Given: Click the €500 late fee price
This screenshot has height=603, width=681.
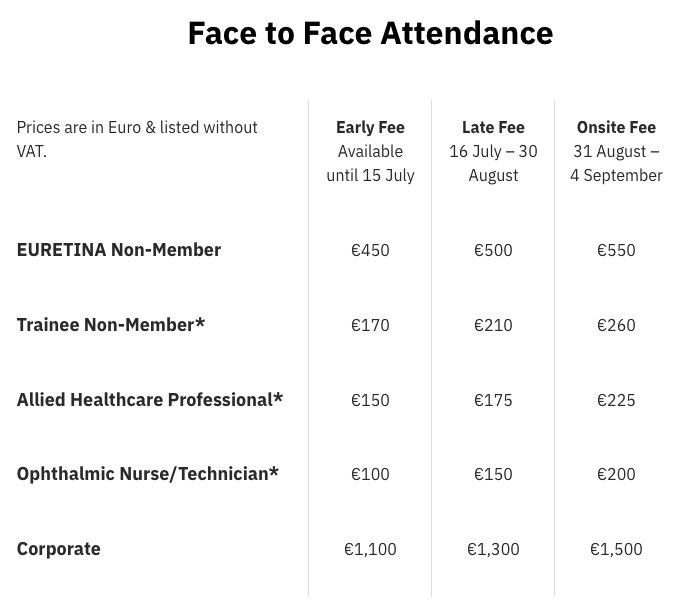Looking at the screenshot, I should [493, 250].
